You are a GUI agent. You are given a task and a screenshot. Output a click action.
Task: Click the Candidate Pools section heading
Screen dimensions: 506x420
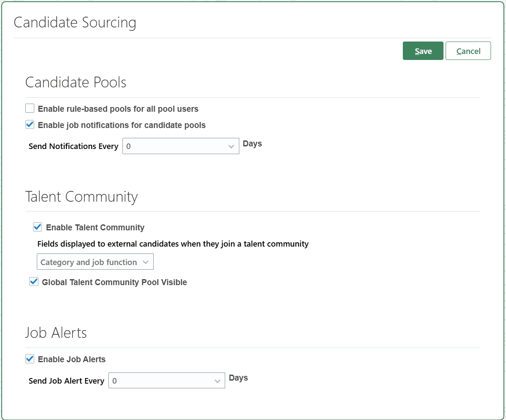(x=76, y=82)
